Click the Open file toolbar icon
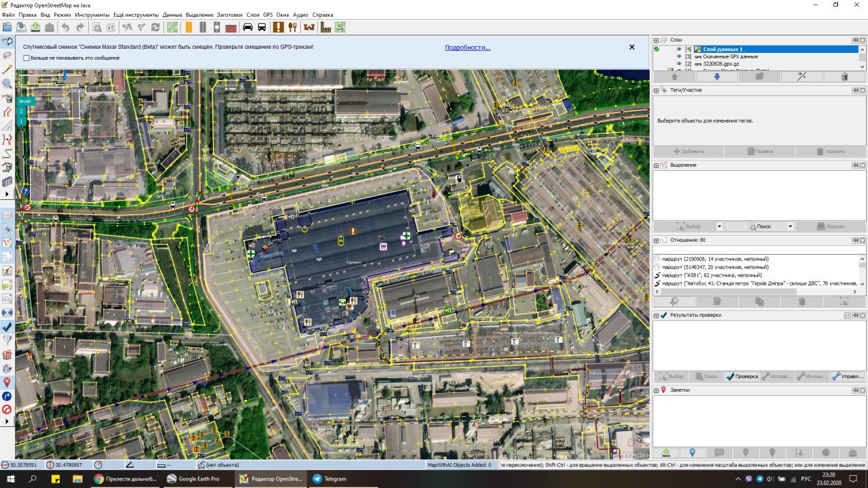 pyautogui.click(x=7, y=27)
